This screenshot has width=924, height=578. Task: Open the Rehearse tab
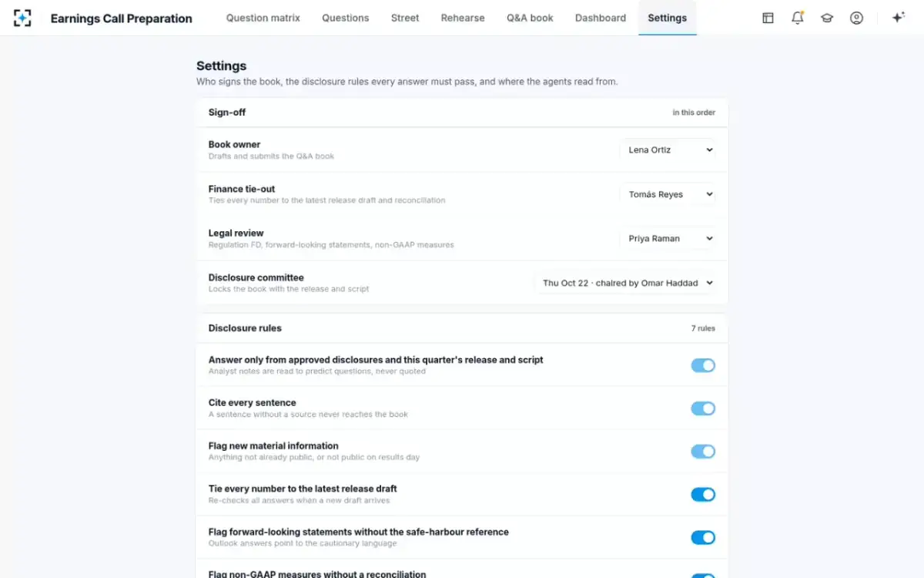[463, 18]
